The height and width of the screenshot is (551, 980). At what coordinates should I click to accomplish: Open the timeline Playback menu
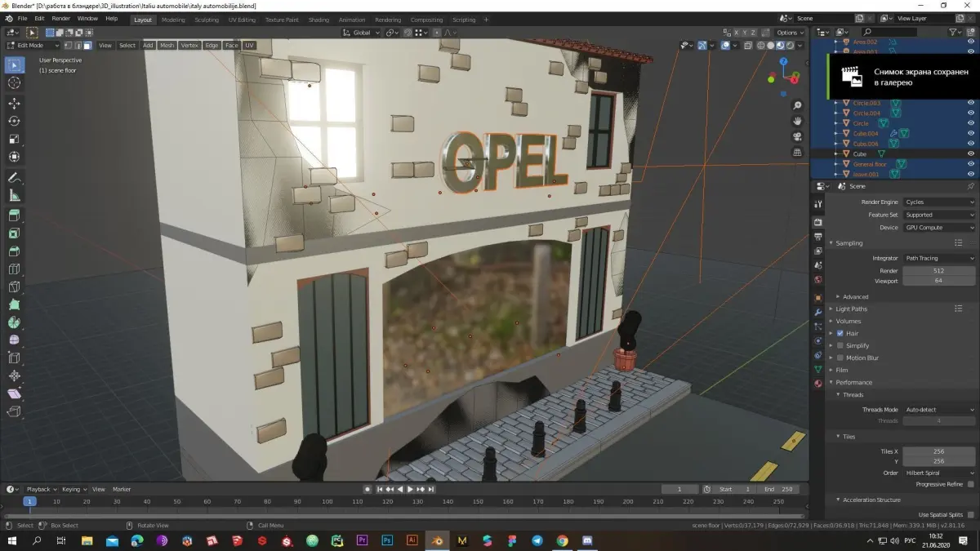(41, 489)
